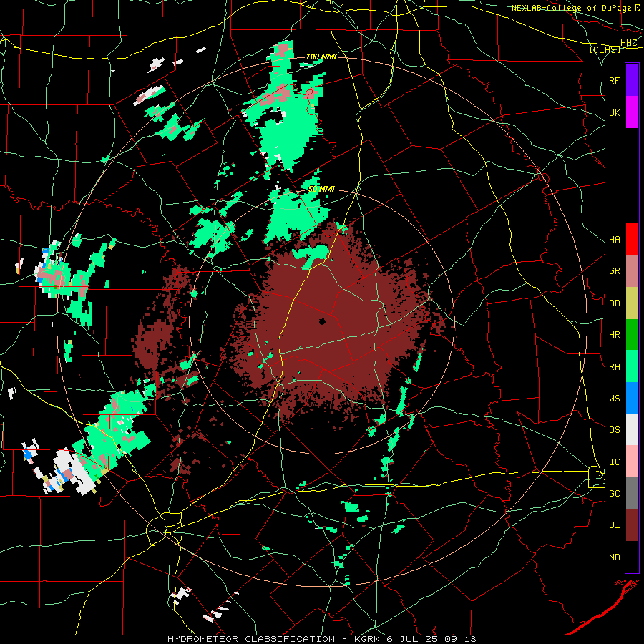Click the HR legend label
The image size is (644, 644).
(614, 335)
